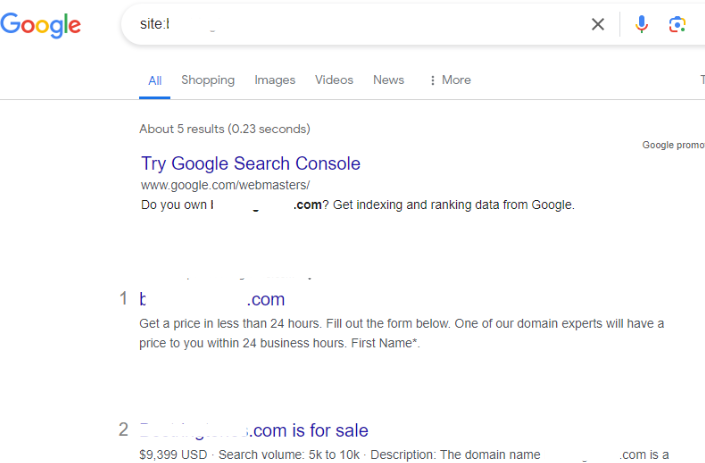
Task: Clear the search query with the X
Action: click(x=598, y=24)
